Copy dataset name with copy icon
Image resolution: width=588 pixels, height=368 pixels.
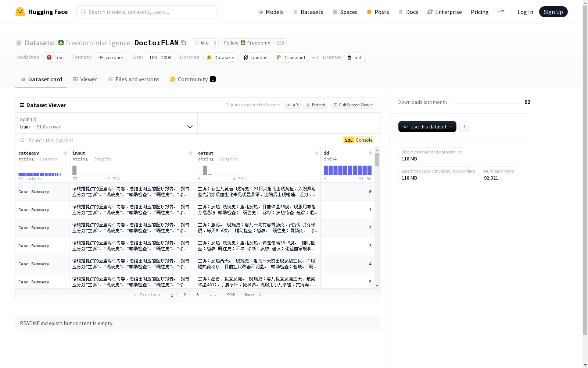coord(184,43)
